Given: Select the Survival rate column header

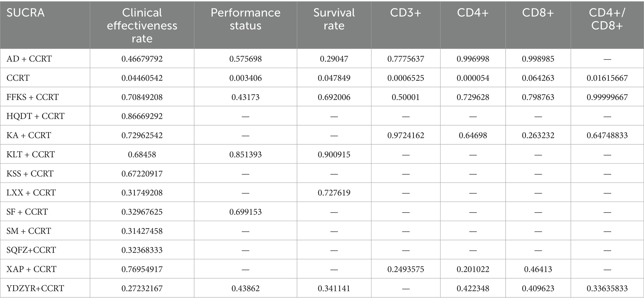Looking at the screenshot, I should click(x=334, y=19).
